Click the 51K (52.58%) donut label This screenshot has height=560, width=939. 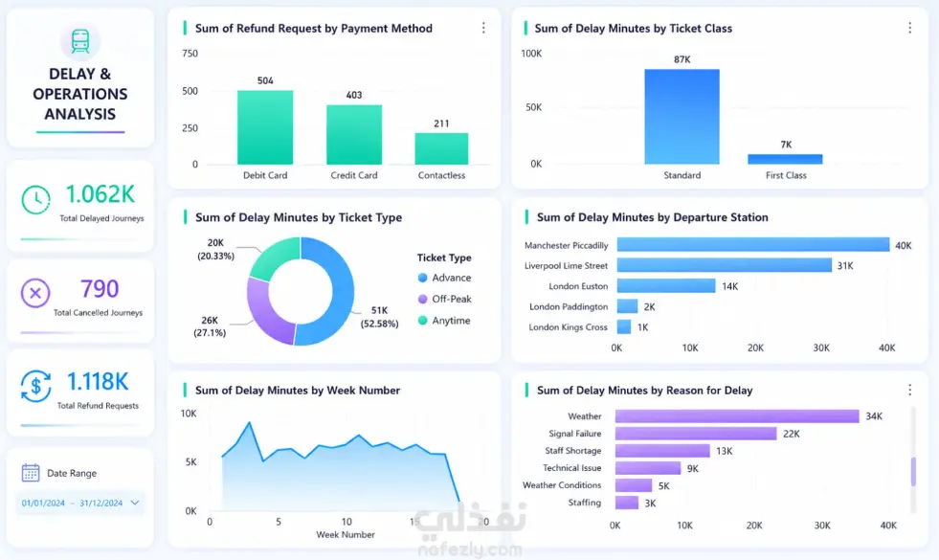point(379,317)
